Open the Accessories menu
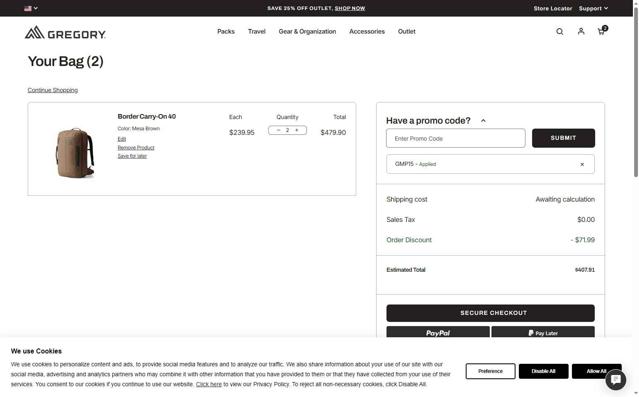Screen dimensions: 639x397 (367, 31)
